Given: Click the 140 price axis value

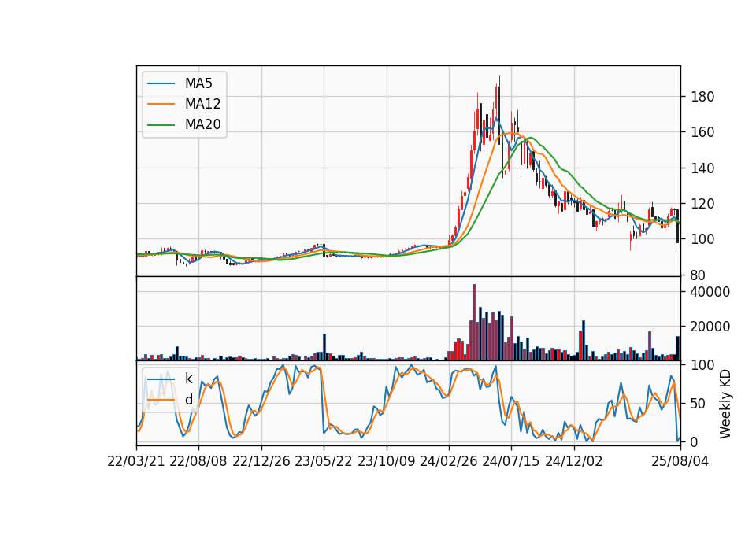Looking at the screenshot, I should point(702,168).
